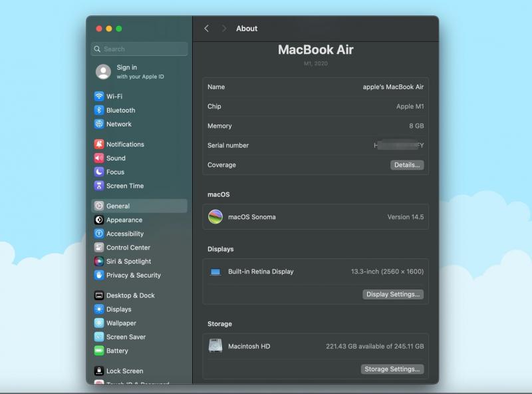This screenshot has width=532, height=394.
Task: Click the macOS Sonoma name text
Action: pos(252,217)
